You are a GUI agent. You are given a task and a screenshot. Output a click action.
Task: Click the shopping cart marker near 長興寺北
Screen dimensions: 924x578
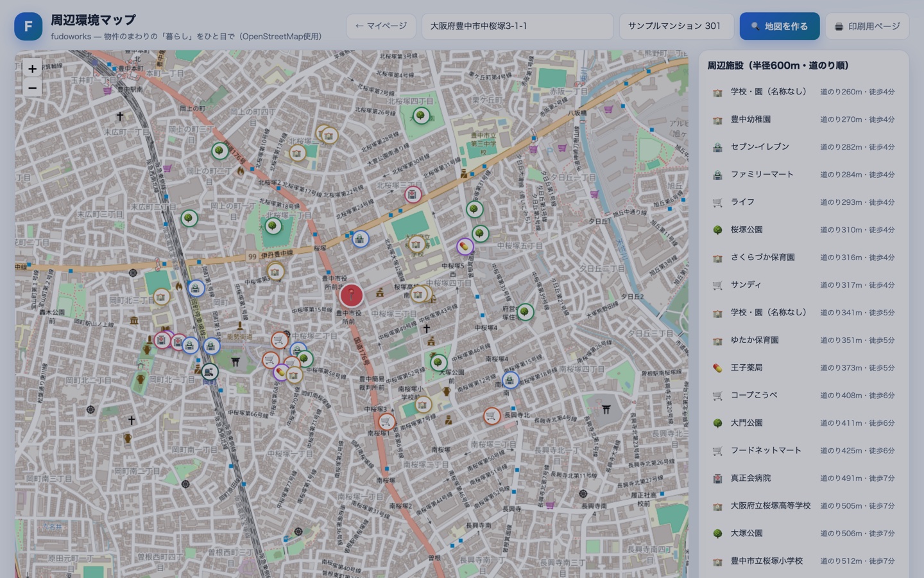[x=492, y=416]
